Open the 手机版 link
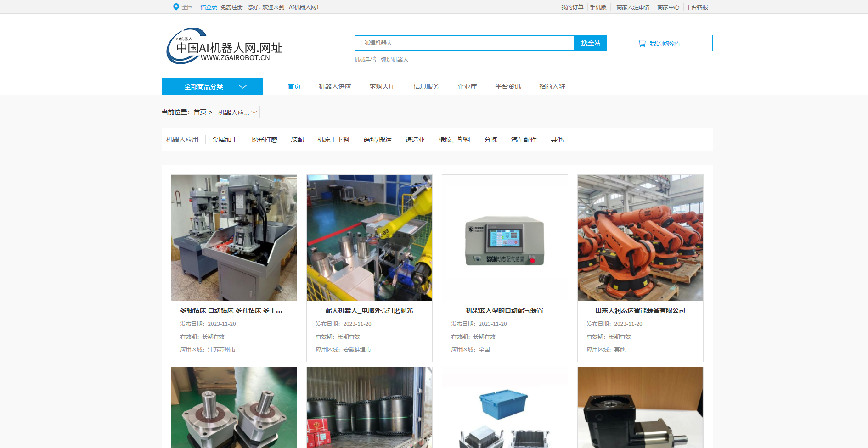 click(598, 7)
